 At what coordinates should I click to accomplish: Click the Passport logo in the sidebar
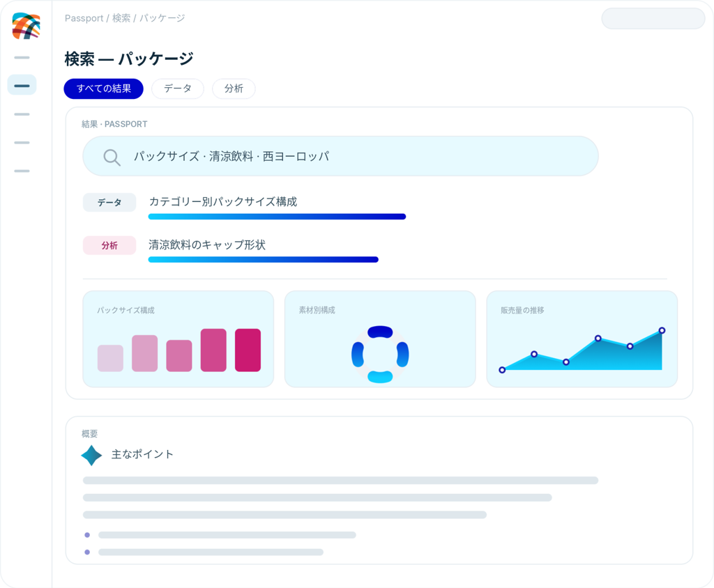pyautogui.click(x=26, y=26)
